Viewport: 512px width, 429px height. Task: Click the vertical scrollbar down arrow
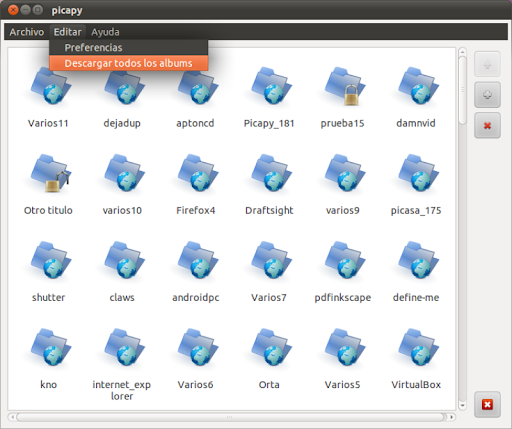[x=462, y=406]
